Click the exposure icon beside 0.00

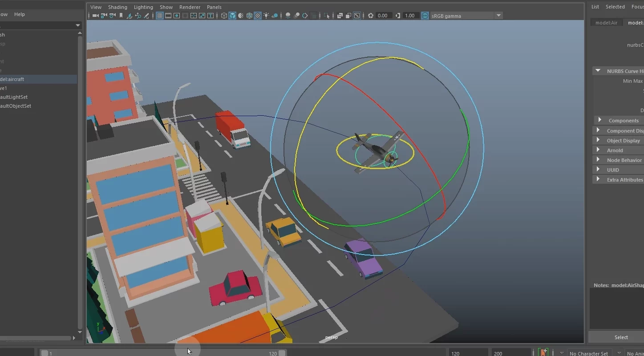point(370,16)
